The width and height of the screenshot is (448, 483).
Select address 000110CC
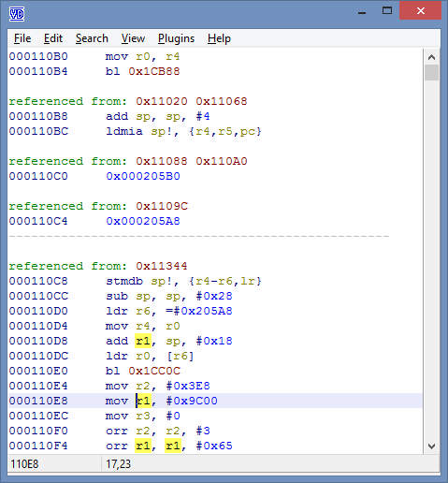click(38, 296)
